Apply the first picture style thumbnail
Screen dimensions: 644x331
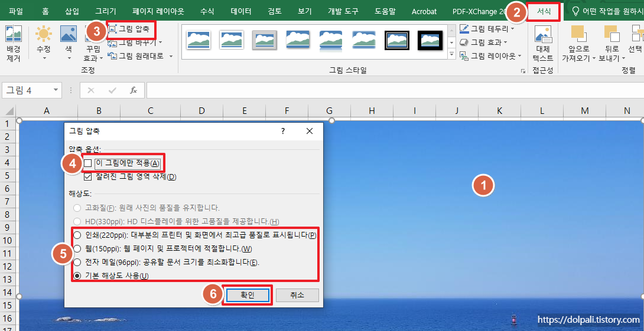coord(199,40)
